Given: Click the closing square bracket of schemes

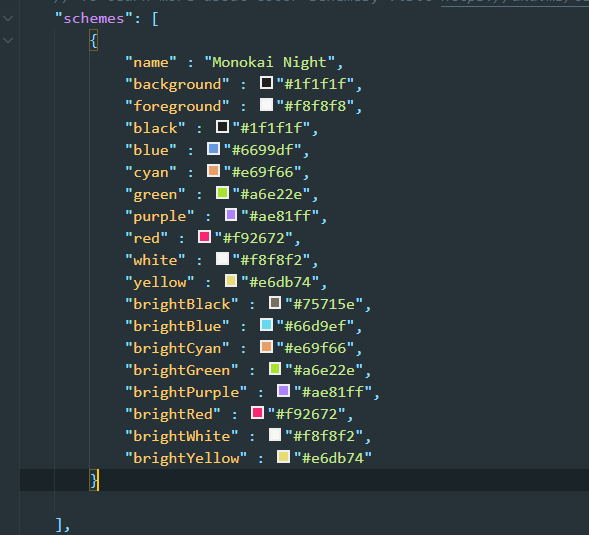Looking at the screenshot, I should click(59, 524).
